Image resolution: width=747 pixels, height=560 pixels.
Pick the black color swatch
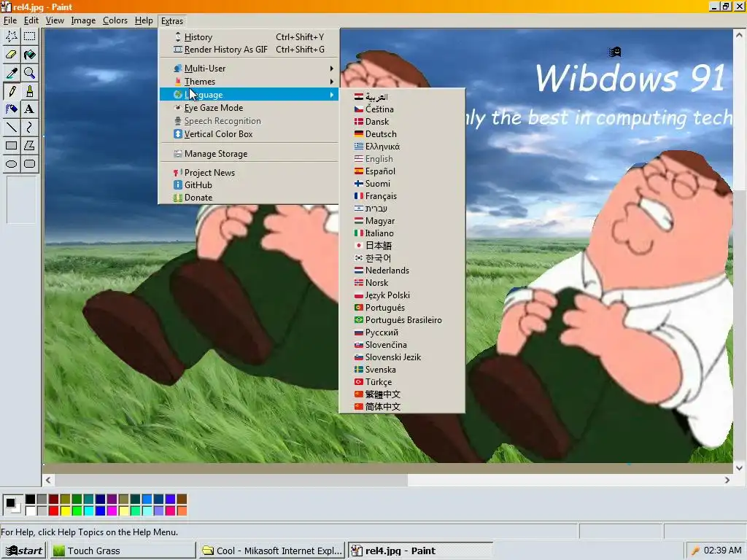pos(30,499)
